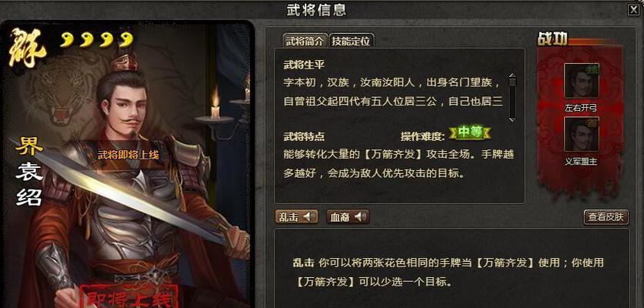Click the 界袁绍 character portrait

click(x=127, y=165)
